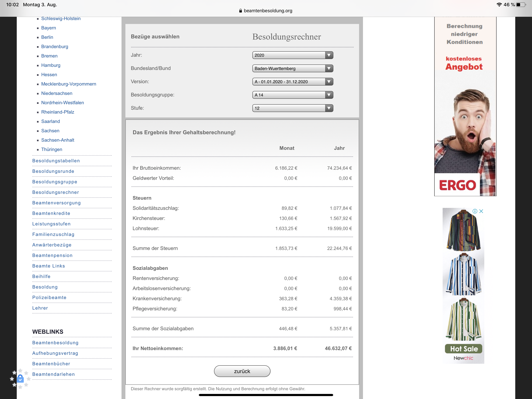The image size is (532, 399).
Task: Click the Bayern link
Action: [48, 28]
